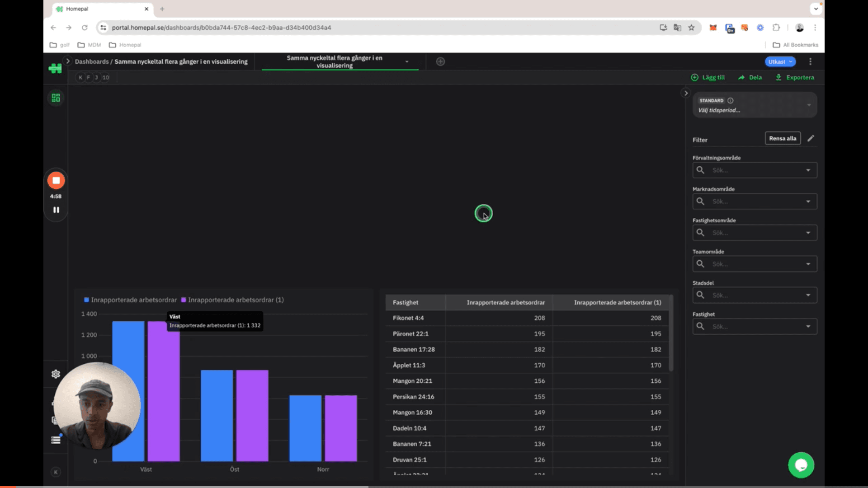The width and height of the screenshot is (868, 488).
Task: Open the Chrome profile avatar
Action: 799,28
